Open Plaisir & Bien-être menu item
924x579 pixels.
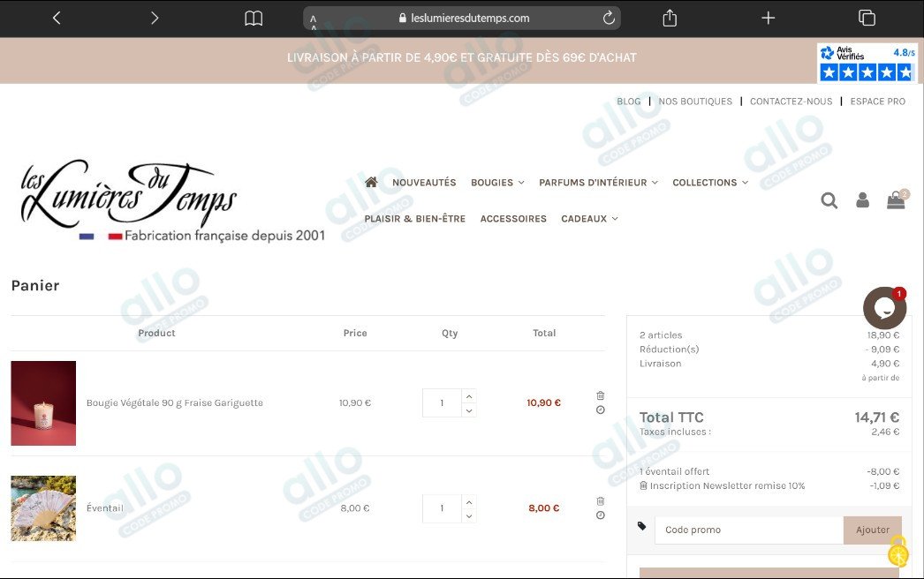pyautogui.click(x=415, y=219)
